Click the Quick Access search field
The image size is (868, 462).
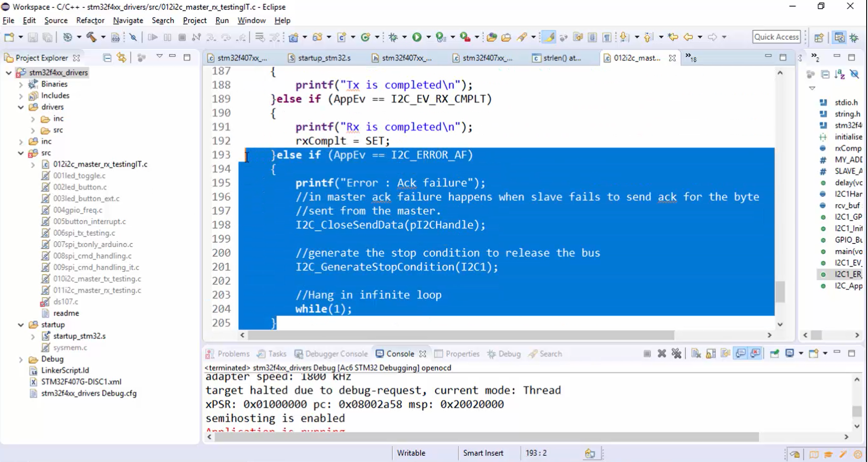tap(777, 37)
